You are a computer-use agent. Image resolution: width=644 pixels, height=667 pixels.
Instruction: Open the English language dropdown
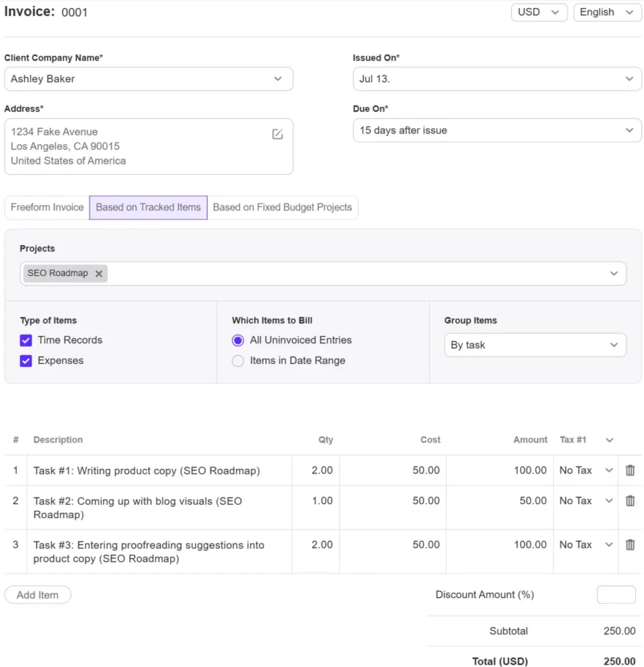[607, 12]
